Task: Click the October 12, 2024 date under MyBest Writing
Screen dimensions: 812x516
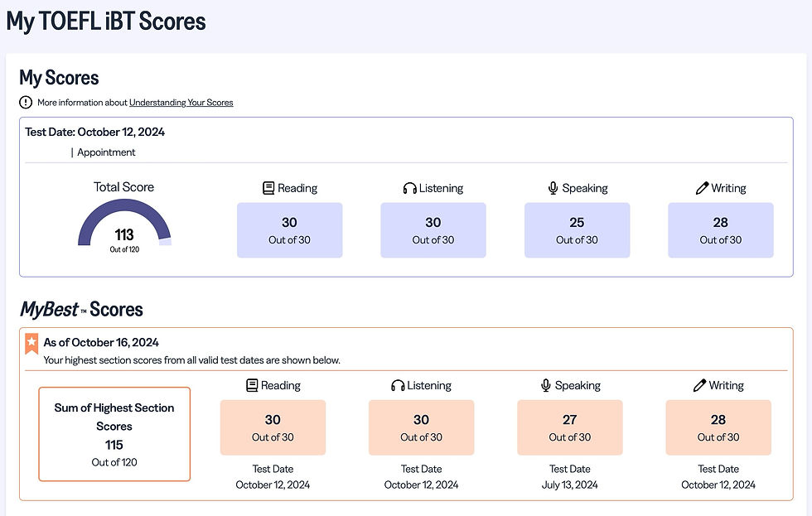Action: click(718, 485)
